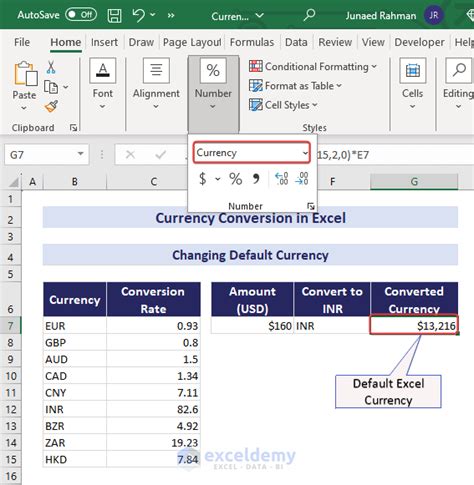Click Increase Decimal icon
The width and height of the screenshot is (474, 485).
click(x=281, y=179)
